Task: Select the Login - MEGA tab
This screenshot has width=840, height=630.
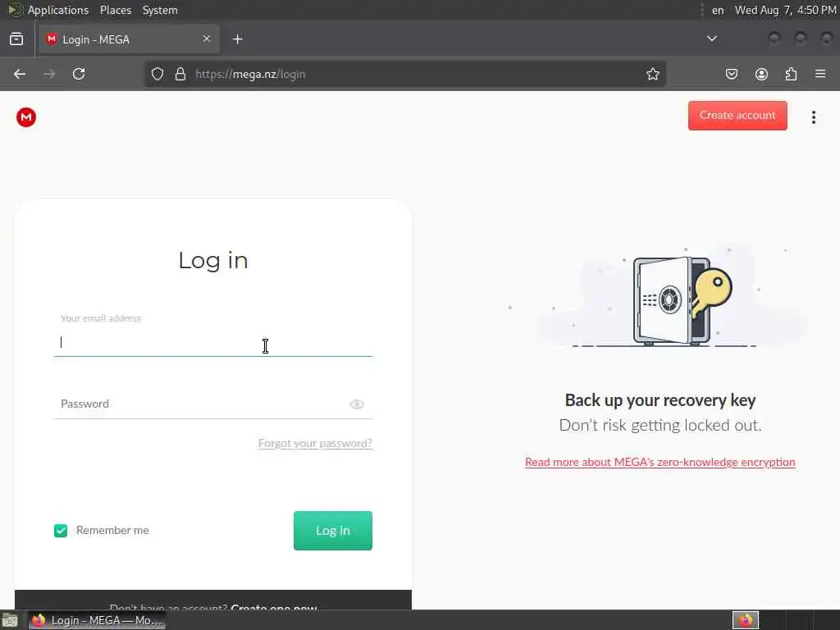Action: (129, 39)
